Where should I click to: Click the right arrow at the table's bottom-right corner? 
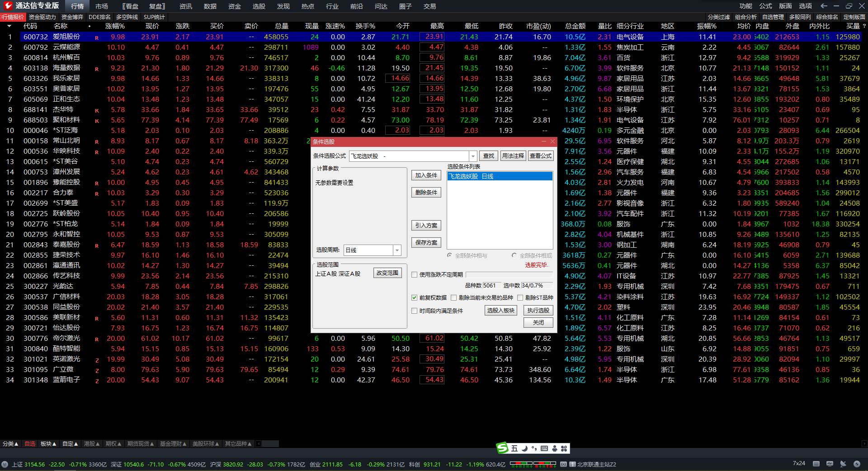click(x=864, y=444)
